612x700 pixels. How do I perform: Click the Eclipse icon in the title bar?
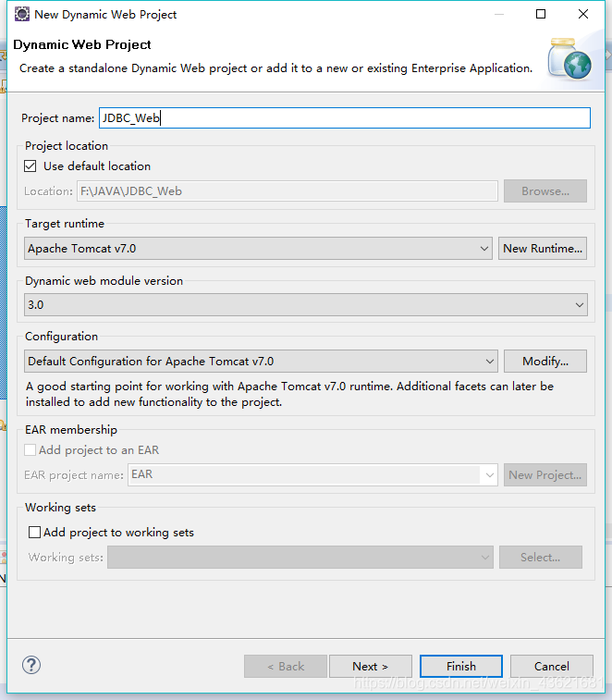click(x=22, y=14)
